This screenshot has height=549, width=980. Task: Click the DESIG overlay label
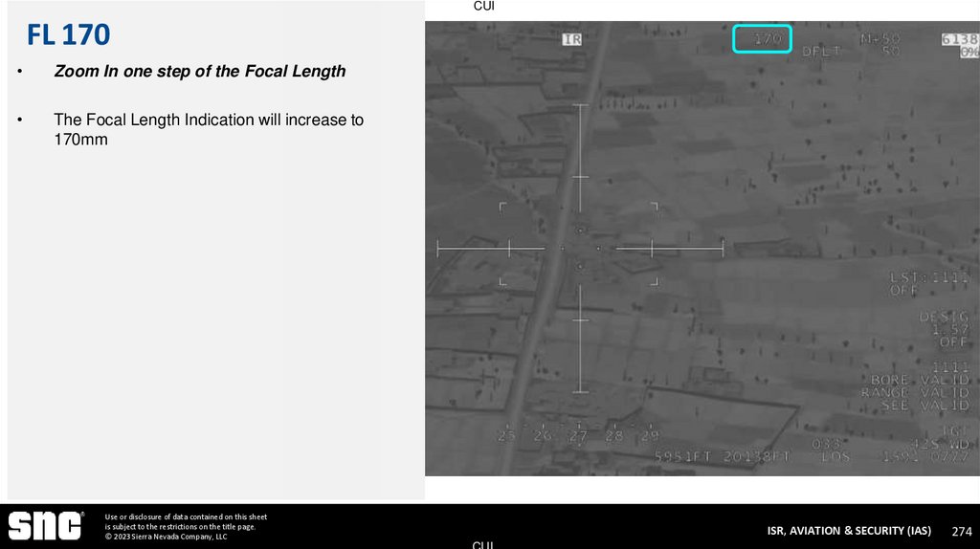[x=944, y=317]
